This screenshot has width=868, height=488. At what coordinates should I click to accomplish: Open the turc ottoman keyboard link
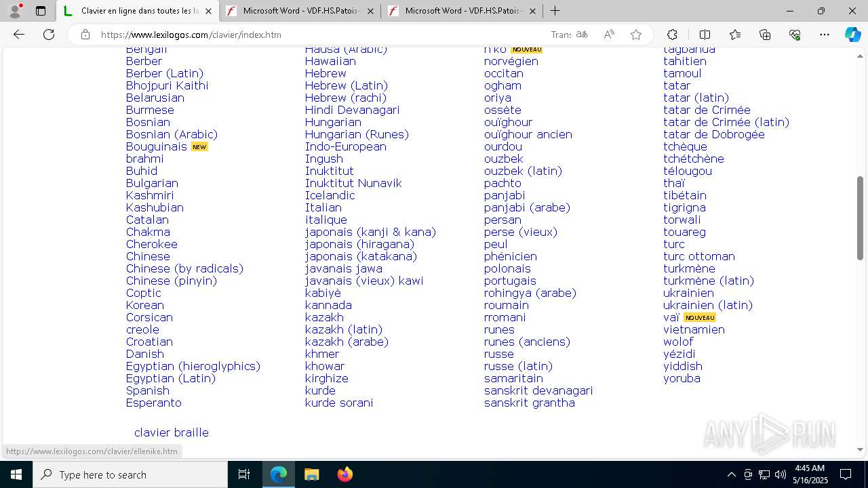click(699, 256)
